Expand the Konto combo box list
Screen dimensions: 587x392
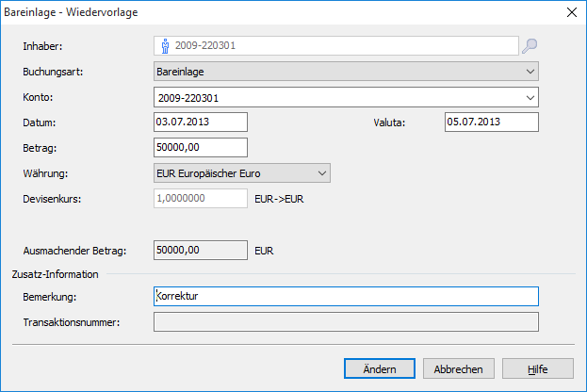click(x=529, y=97)
